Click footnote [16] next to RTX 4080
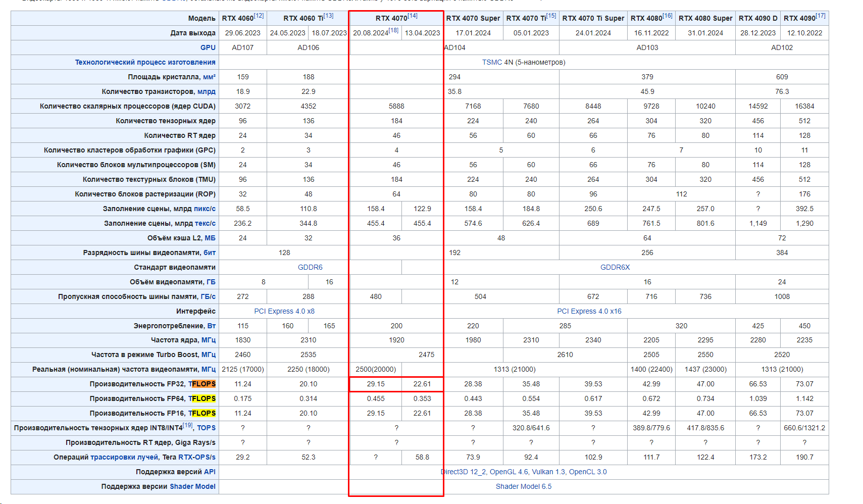Screen dimensions: 863x504 click(668, 16)
